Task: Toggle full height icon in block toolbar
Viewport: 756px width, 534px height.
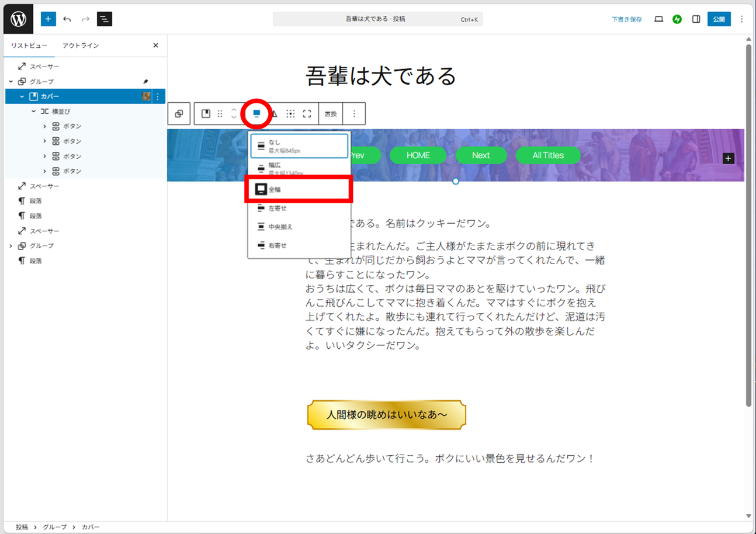Action: click(x=307, y=114)
